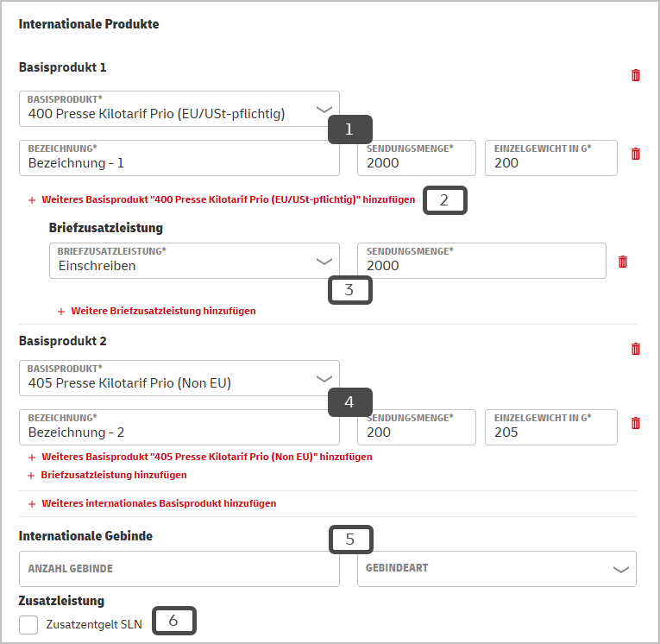This screenshot has height=644, width=660.
Task: Enable the Zusatzentgelt SLN checkbox
Action: [28, 625]
